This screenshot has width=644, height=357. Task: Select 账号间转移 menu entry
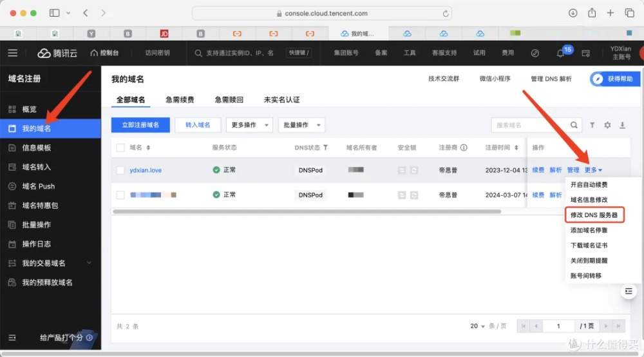[x=586, y=276]
